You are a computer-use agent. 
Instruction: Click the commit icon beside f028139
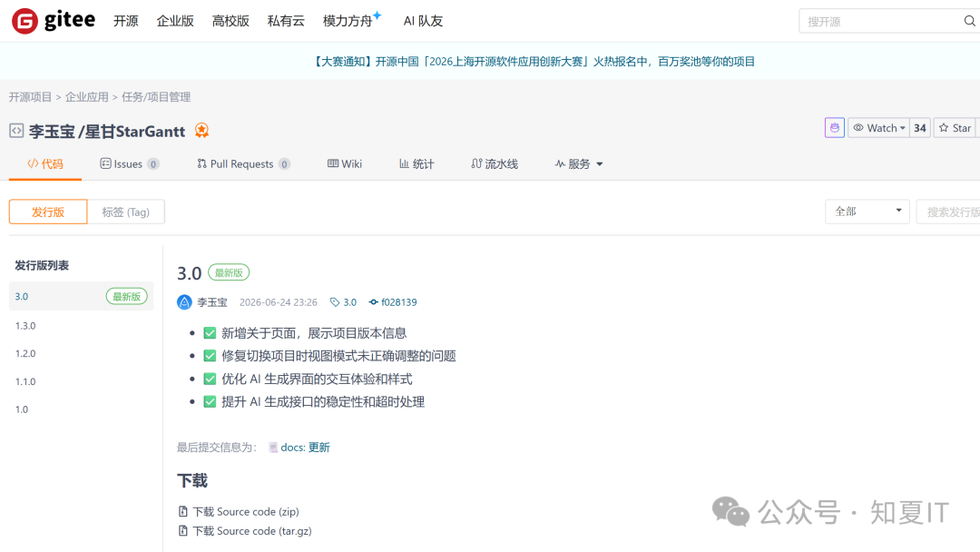coord(373,302)
